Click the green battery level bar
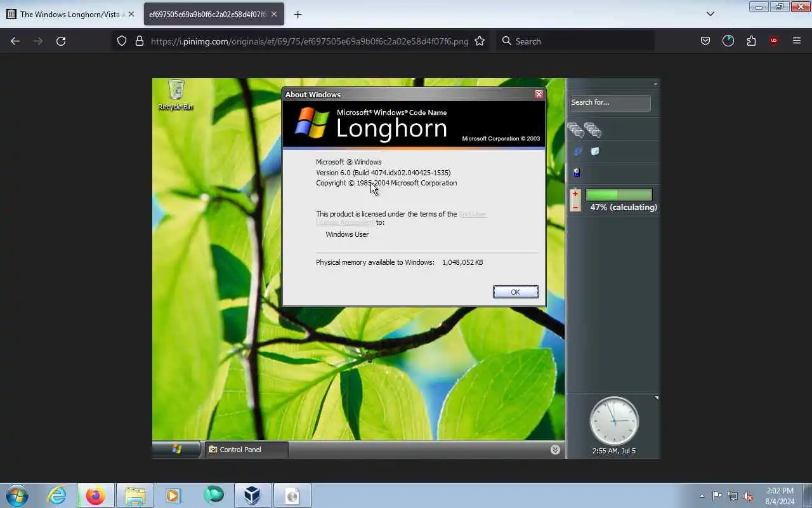This screenshot has height=508, width=812. pyautogui.click(x=619, y=195)
